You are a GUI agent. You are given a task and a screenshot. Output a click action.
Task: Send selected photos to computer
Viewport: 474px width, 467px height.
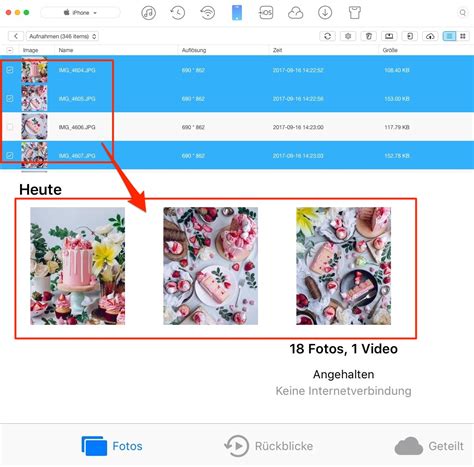pos(389,36)
